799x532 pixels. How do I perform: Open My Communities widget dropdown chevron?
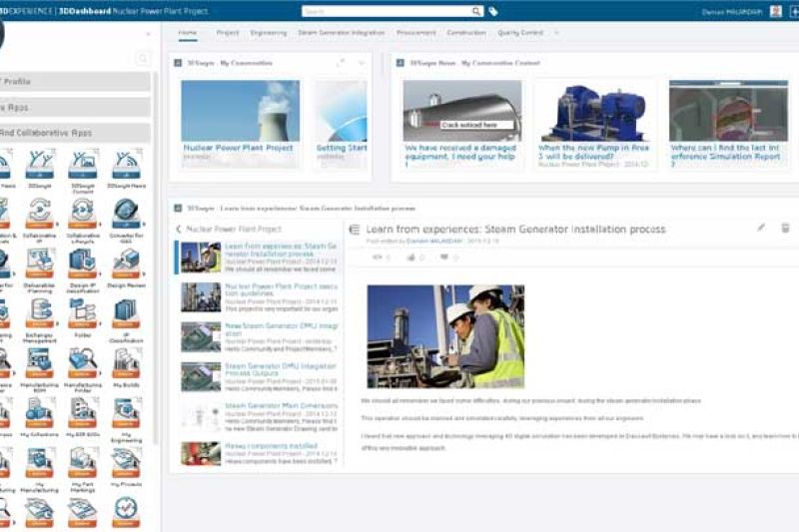coord(362,63)
